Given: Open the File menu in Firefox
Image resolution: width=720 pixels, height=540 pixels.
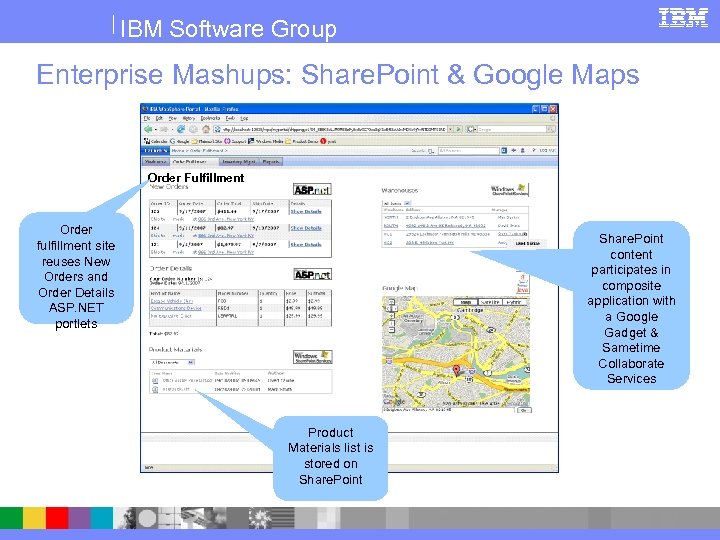Looking at the screenshot, I should [x=146, y=118].
